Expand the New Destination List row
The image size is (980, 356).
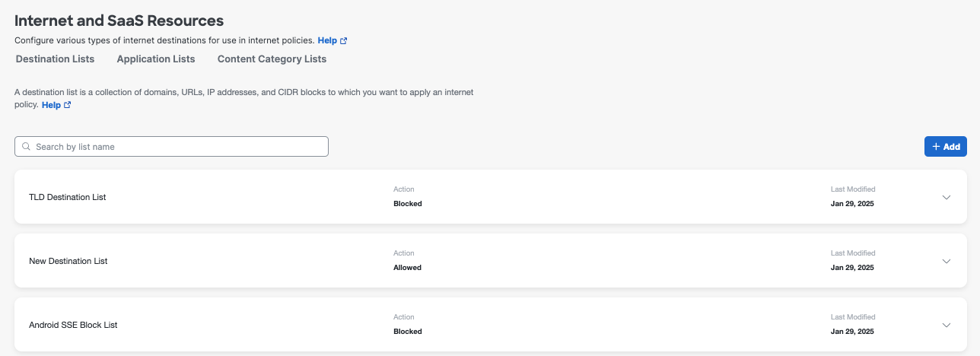coord(947,261)
